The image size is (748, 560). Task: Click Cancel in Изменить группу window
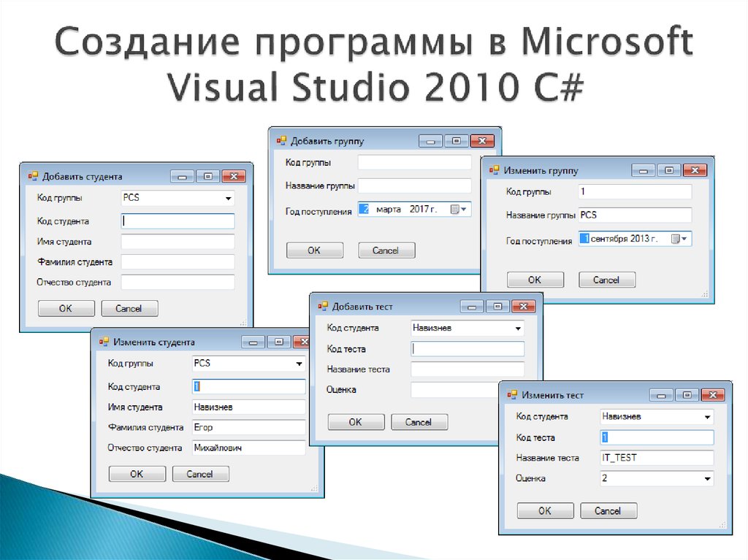(x=607, y=280)
